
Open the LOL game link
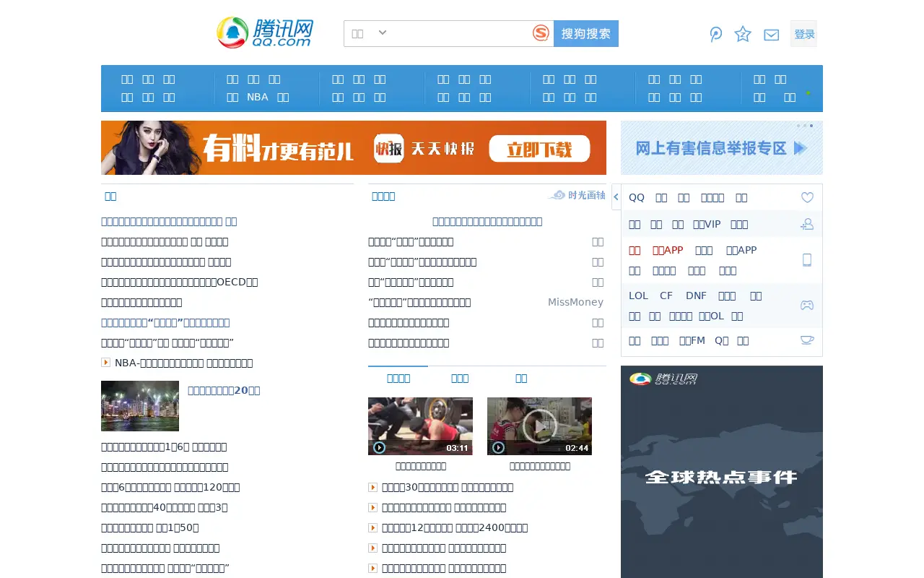pos(638,296)
